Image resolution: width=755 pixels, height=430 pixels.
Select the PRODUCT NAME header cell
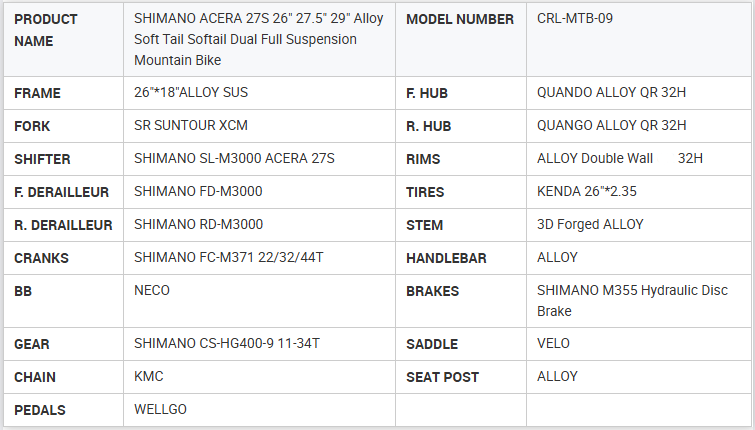pyautogui.click(x=48, y=30)
